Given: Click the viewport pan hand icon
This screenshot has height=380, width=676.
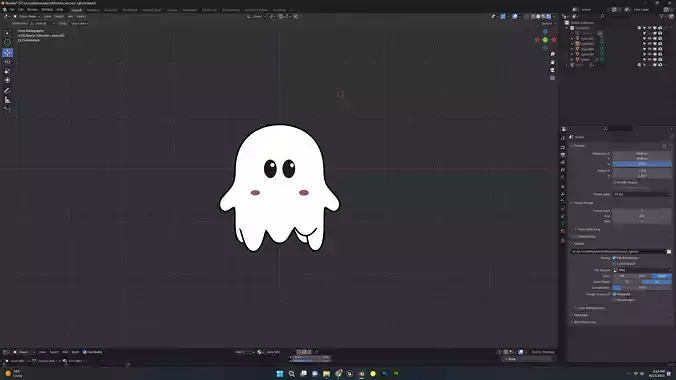Looking at the screenshot, I should coord(552,62).
